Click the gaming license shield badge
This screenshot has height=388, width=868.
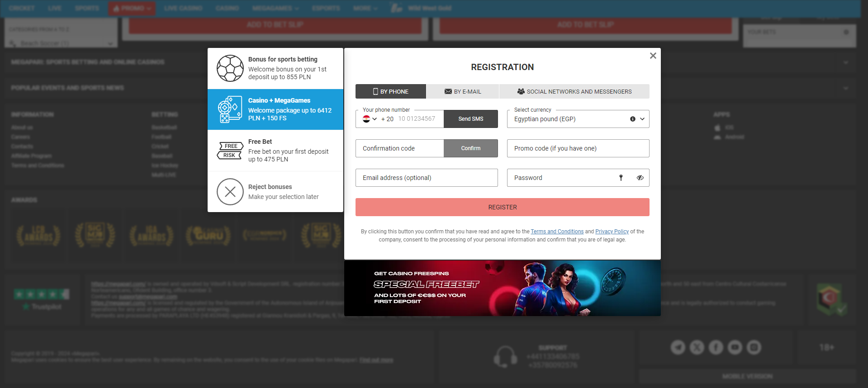coord(831,299)
